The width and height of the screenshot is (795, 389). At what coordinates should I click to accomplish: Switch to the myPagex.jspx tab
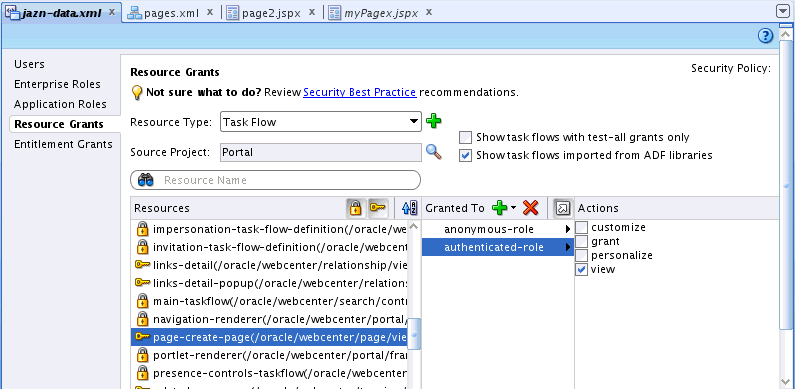[x=381, y=13]
